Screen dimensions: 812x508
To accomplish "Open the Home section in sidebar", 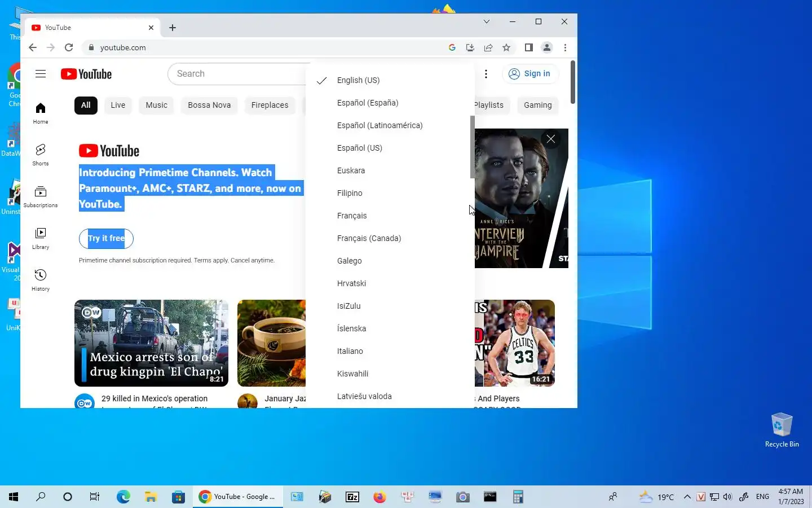I will (41, 113).
